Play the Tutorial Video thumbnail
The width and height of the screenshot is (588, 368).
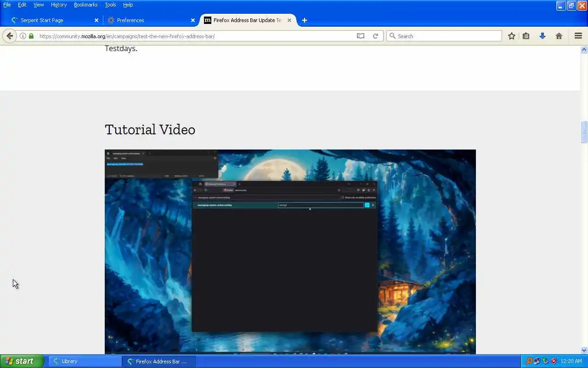click(290, 252)
